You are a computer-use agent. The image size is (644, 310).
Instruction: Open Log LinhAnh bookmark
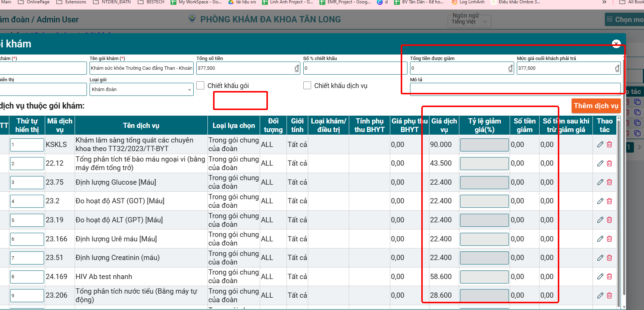(468, 2)
